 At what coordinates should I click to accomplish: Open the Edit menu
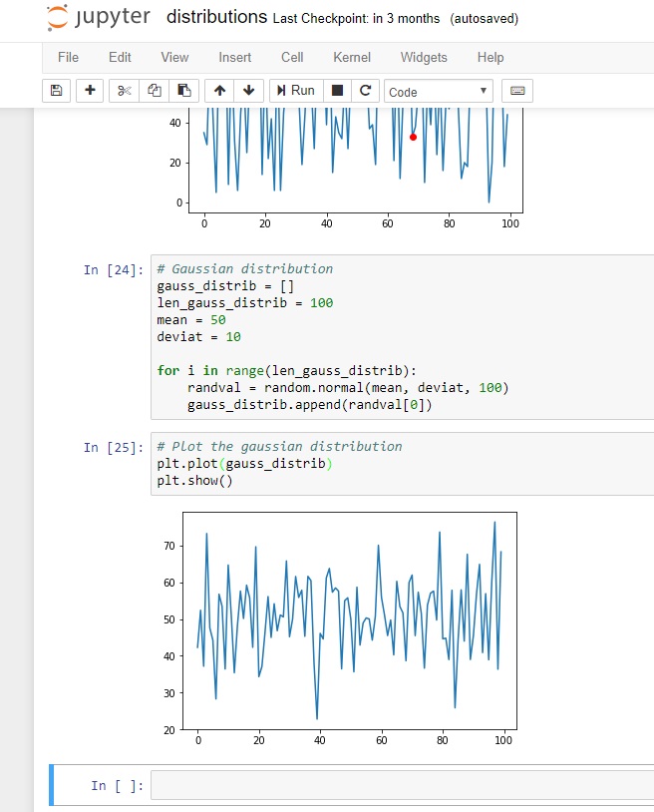(120, 57)
